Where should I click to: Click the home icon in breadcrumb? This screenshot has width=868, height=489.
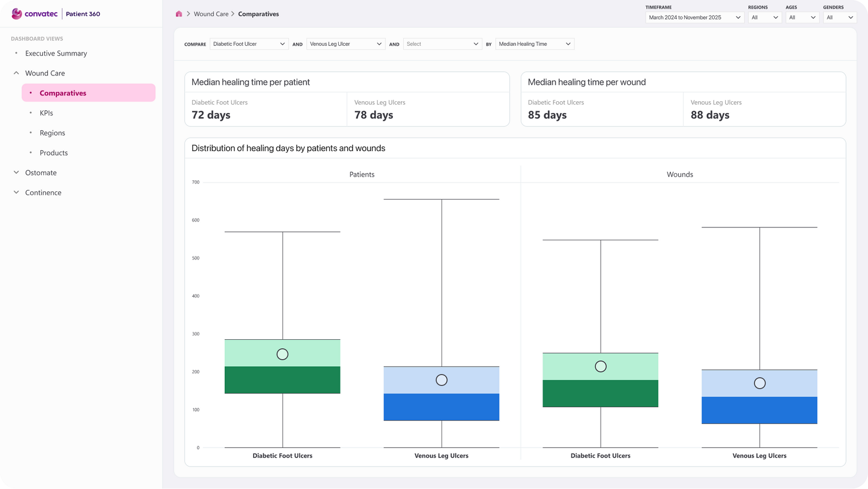(x=179, y=14)
